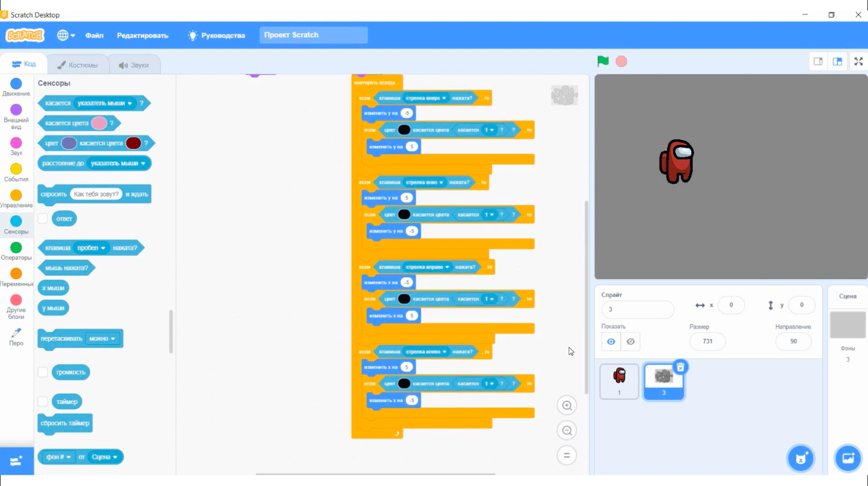Open the Редактировать menu

(x=142, y=36)
